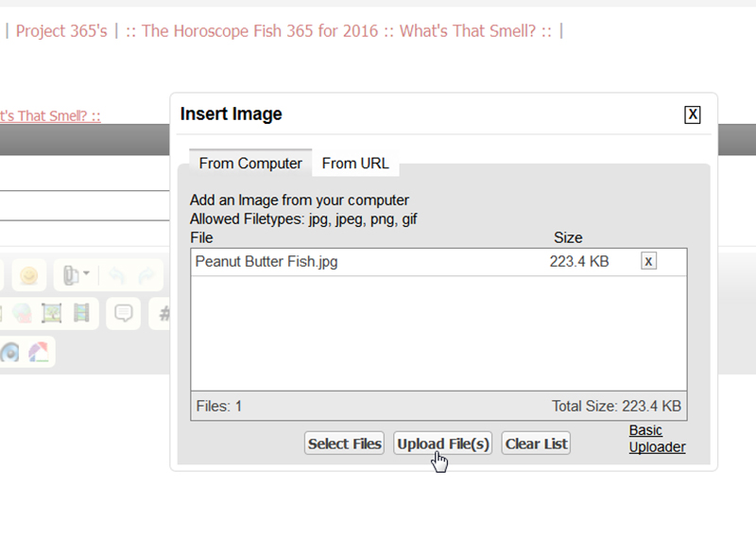Remove Peanut Butter Fish.jpg from list

tap(648, 261)
